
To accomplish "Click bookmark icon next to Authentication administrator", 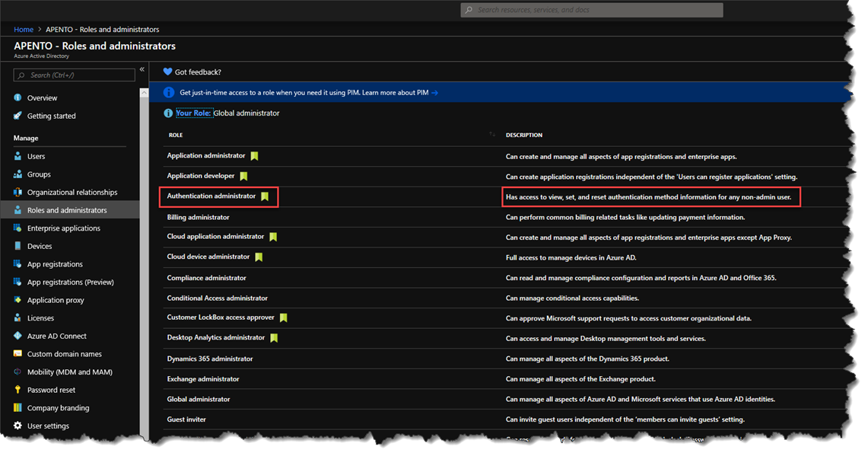I will pyautogui.click(x=265, y=196).
